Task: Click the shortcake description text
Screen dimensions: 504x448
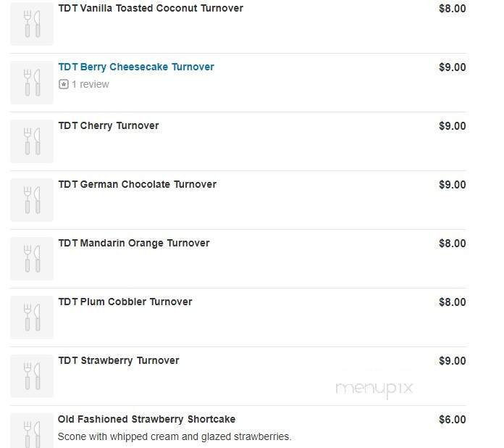Action: (x=174, y=436)
